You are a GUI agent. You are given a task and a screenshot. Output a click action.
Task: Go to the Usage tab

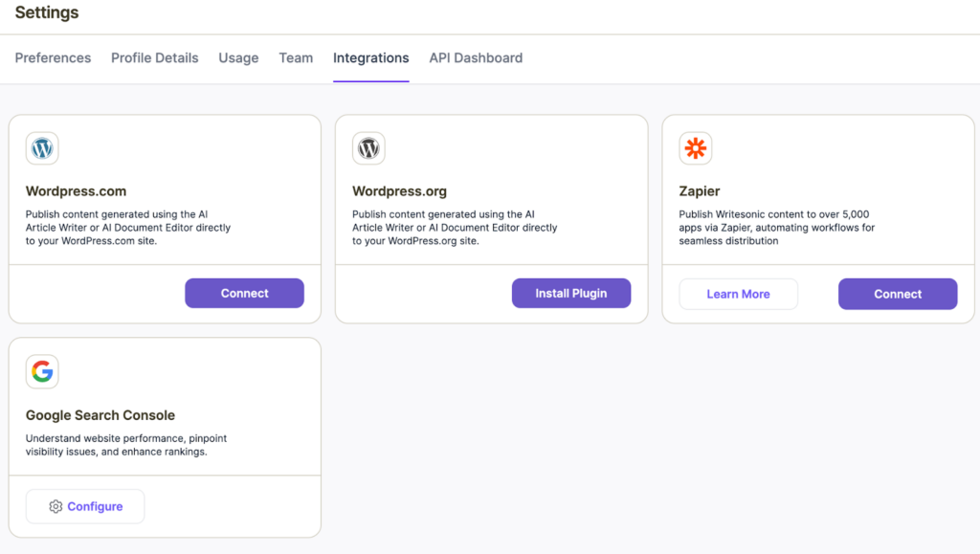pyautogui.click(x=238, y=58)
